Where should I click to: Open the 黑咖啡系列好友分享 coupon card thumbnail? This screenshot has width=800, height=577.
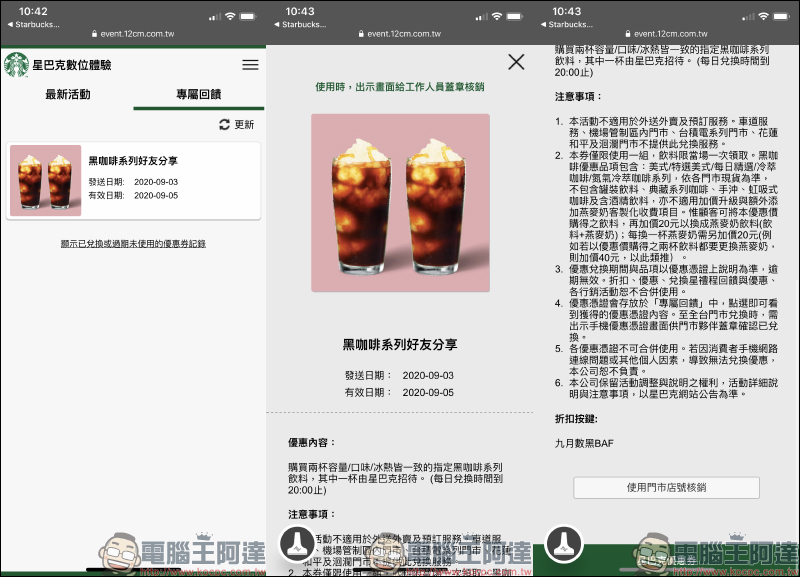[x=45, y=181]
